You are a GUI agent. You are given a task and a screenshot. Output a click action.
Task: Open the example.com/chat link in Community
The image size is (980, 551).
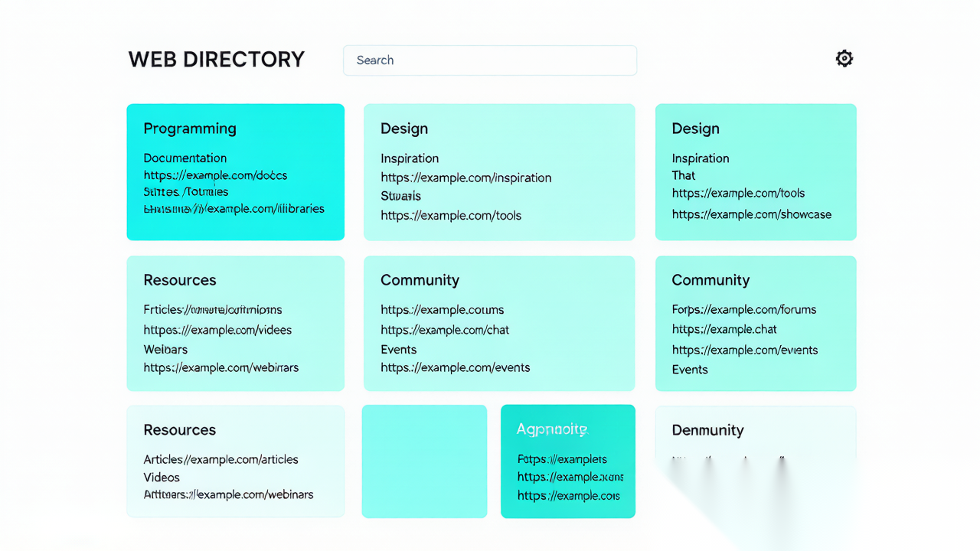(x=444, y=330)
